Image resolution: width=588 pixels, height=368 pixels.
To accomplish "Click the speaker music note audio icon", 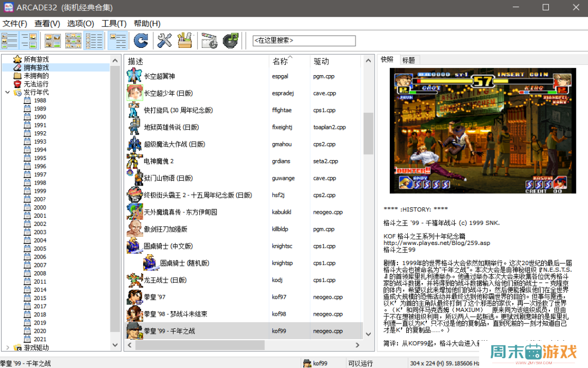I will click(231, 40).
